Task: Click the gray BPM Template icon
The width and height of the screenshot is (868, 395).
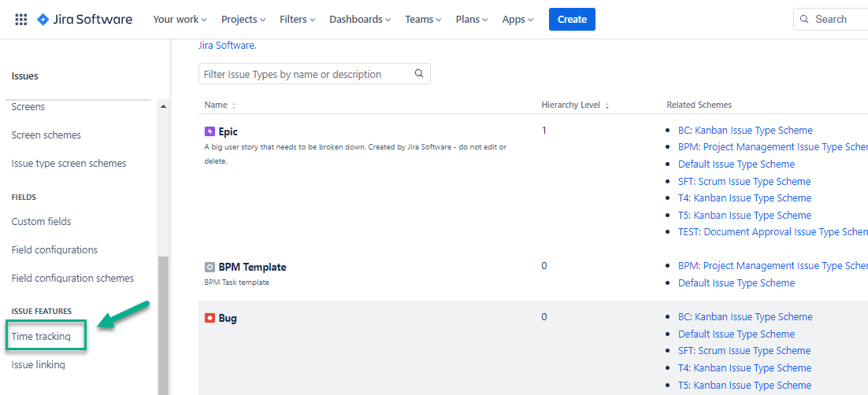Action: (x=210, y=267)
